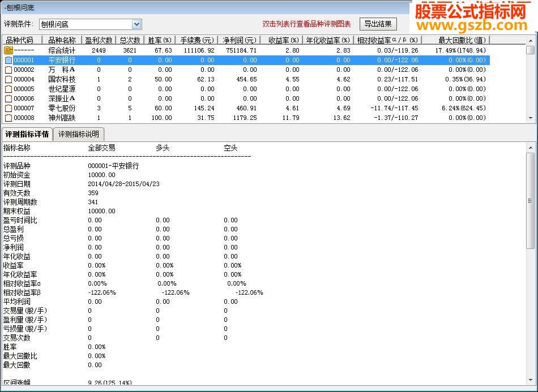The height and width of the screenshot is (392, 538).
Task: Sort by 手续费(元) column header
Action: click(x=197, y=40)
